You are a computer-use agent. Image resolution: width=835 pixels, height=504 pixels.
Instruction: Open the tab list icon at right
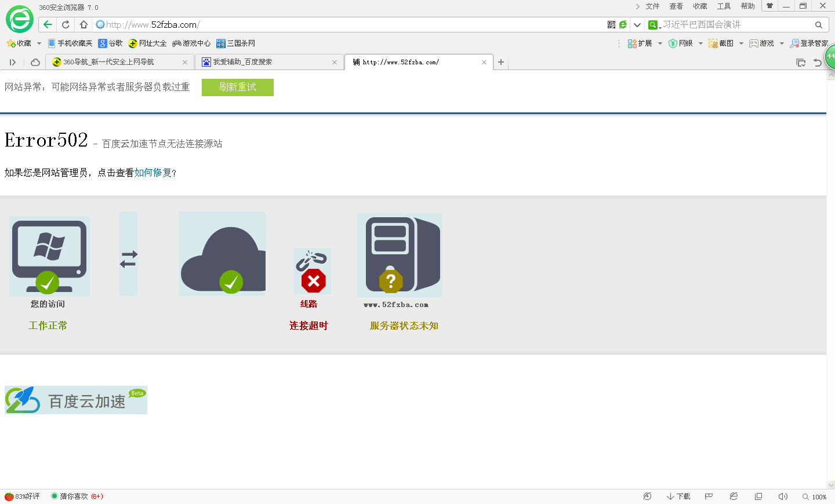point(801,63)
